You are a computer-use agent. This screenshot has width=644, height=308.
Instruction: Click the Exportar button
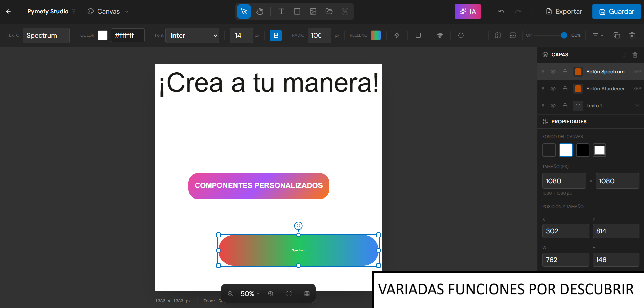pyautogui.click(x=563, y=11)
